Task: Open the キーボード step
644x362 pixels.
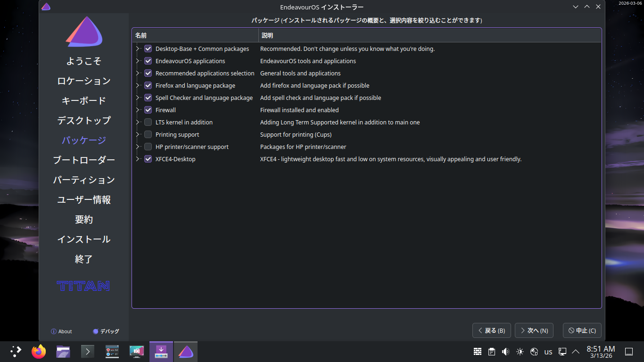Action: tap(84, 101)
